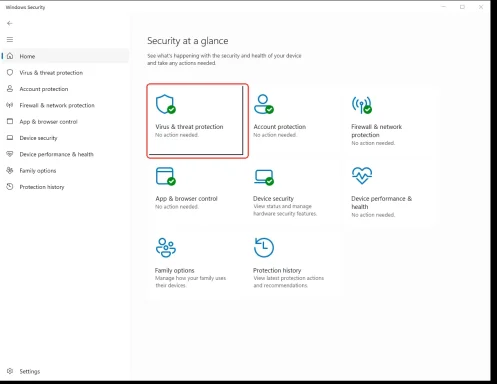
Task: Click the heart icon beside Device performance & health in sidebar
Action: pyautogui.click(x=10, y=154)
